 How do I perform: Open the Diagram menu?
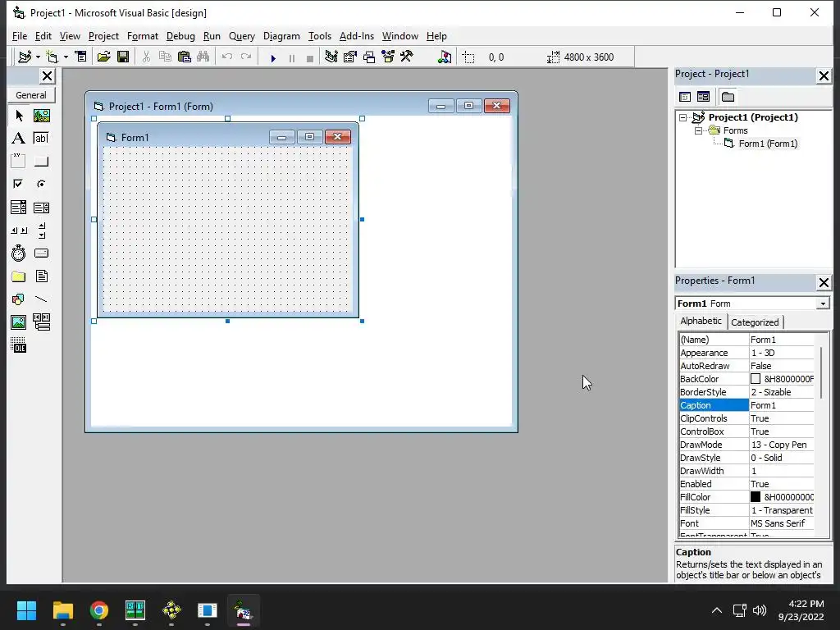[281, 36]
